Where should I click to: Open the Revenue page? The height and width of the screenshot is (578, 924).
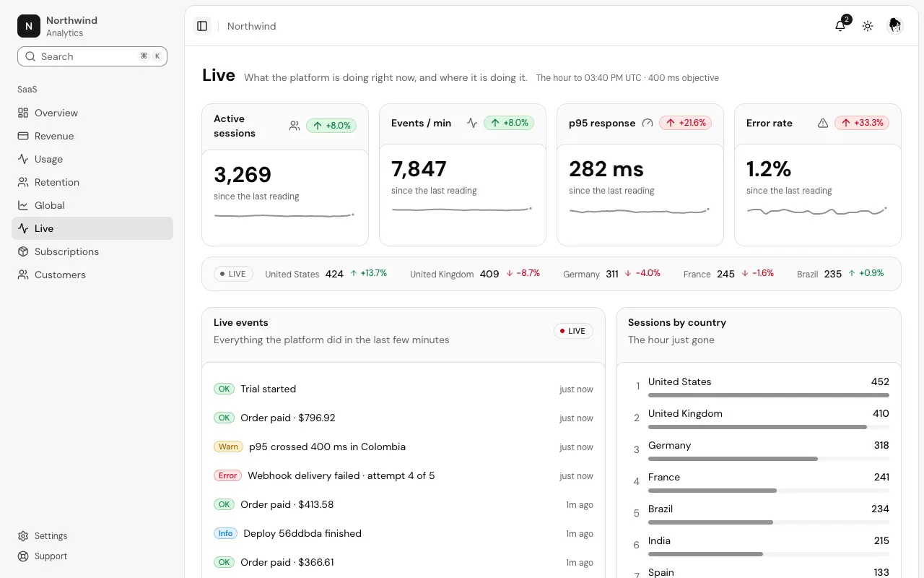pyautogui.click(x=92, y=136)
